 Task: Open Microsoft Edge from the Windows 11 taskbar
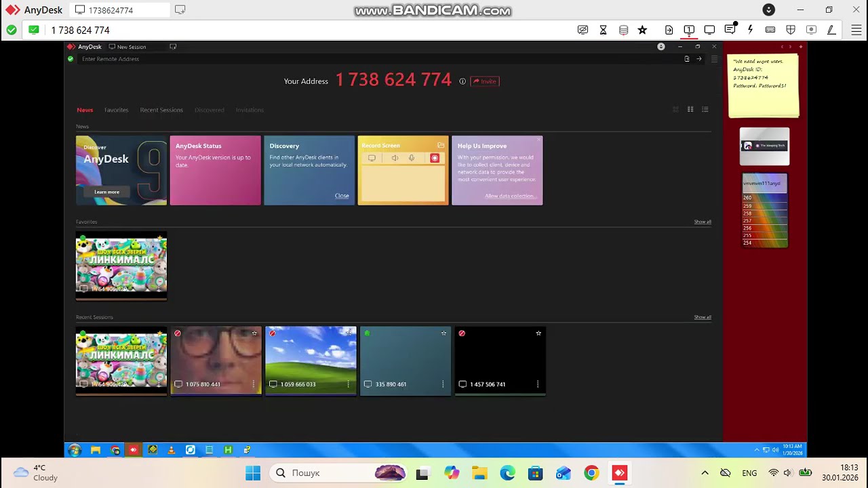pyautogui.click(x=507, y=473)
